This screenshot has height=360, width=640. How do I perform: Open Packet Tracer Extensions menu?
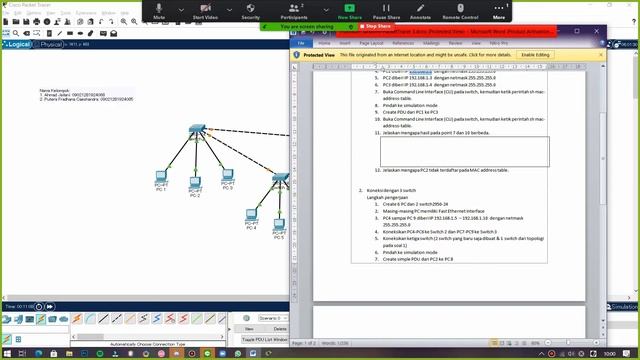[86, 13]
